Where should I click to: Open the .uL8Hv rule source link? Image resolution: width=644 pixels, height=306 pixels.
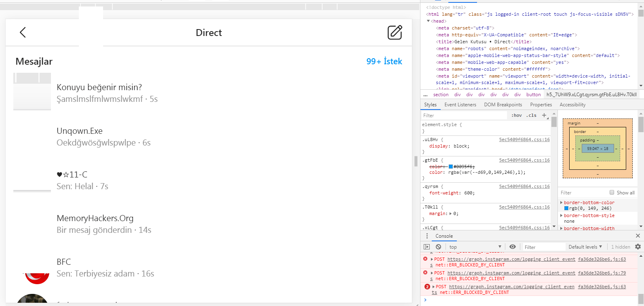pyautogui.click(x=524, y=139)
